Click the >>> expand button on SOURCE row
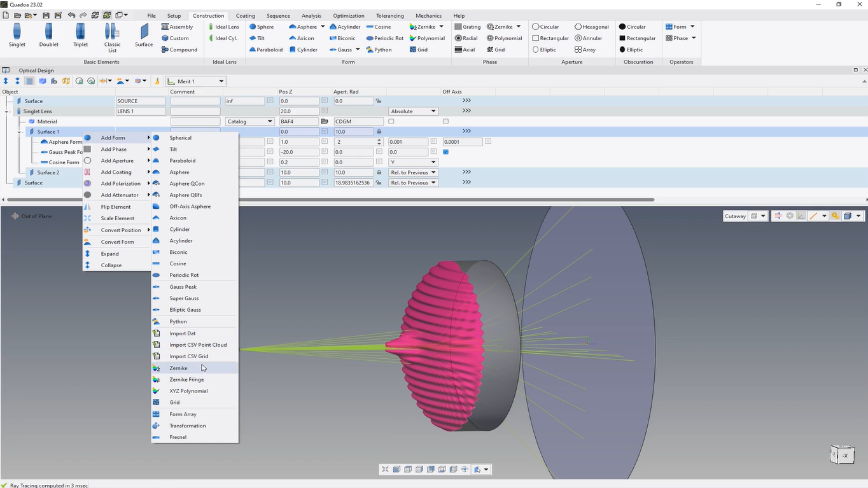Screen dimensions: 868x488 (x=466, y=101)
